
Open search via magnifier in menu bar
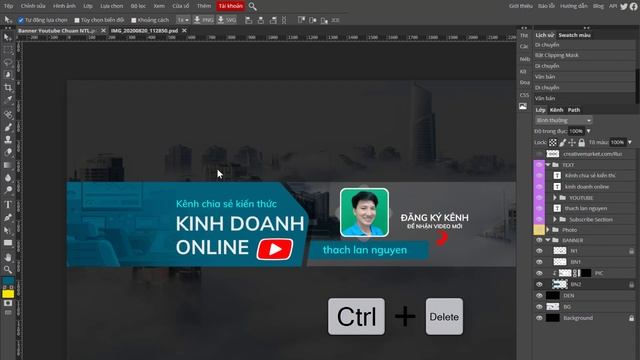(x=253, y=7)
